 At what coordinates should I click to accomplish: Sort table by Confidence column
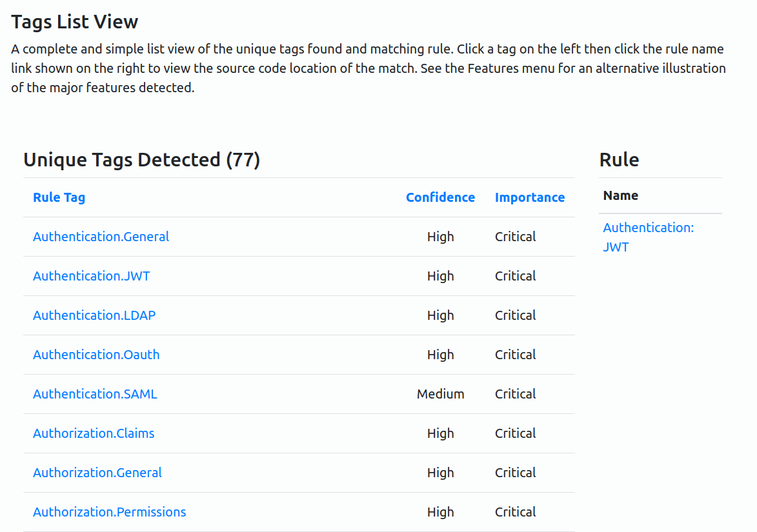tap(440, 197)
